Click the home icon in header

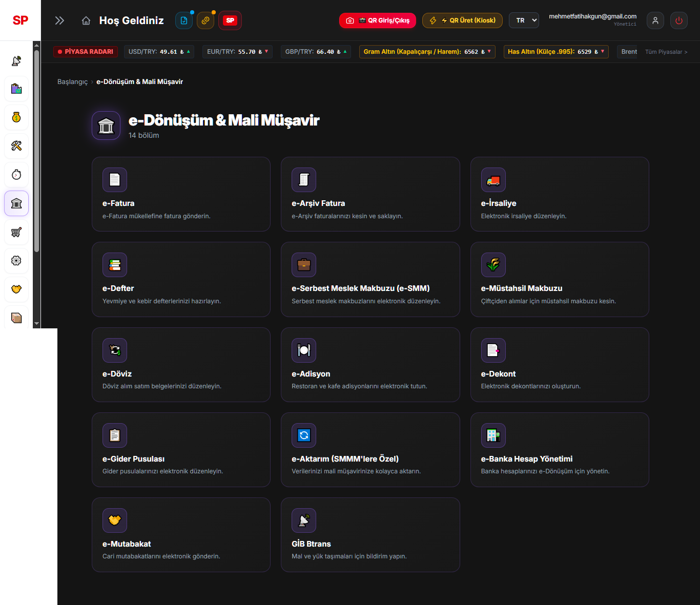[86, 20]
